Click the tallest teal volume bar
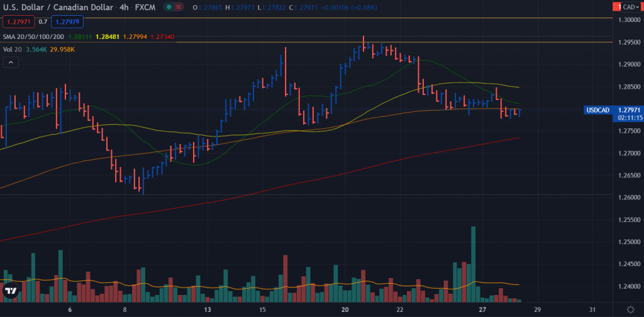The image size is (644, 317). (473, 264)
